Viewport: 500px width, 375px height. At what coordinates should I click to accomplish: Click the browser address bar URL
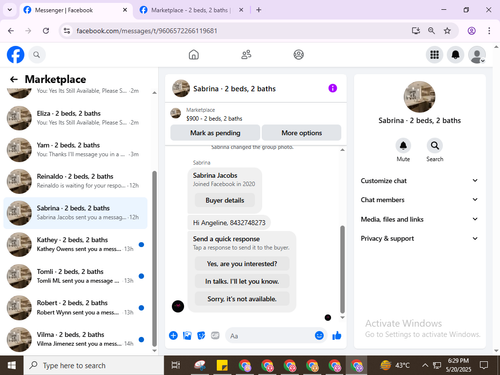(x=147, y=31)
